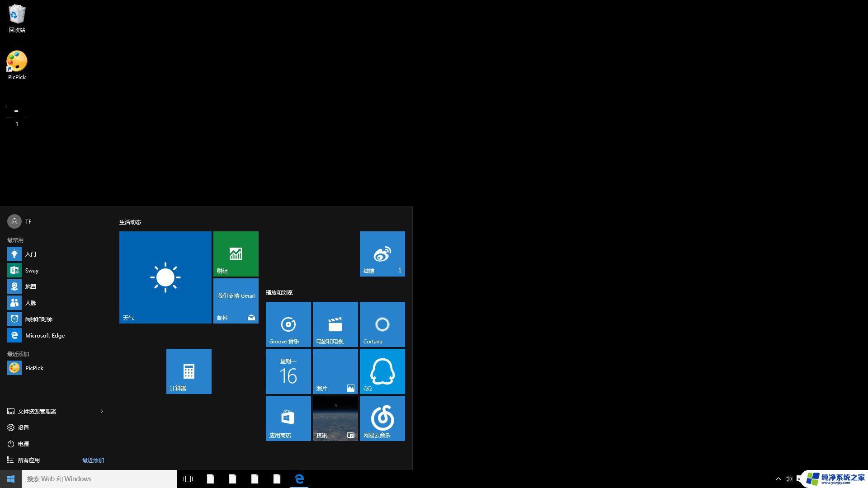Image resolution: width=868 pixels, height=488 pixels.
Task: Show hidden tray icons chevron
Action: (778, 479)
